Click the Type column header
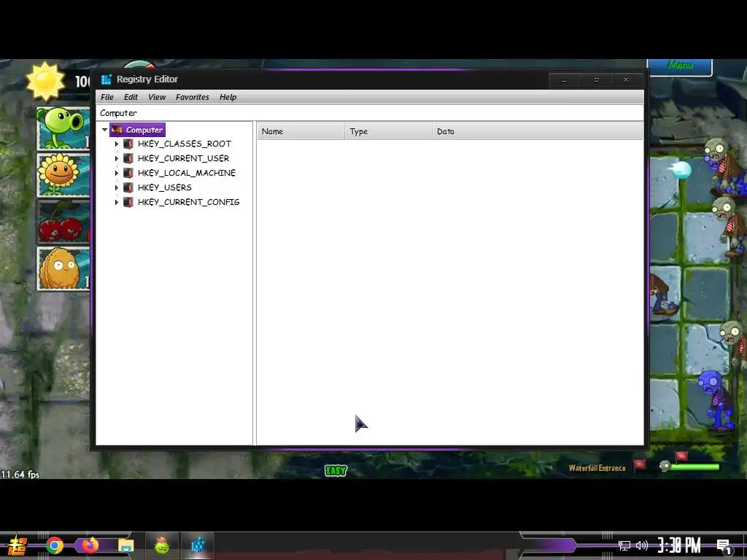Image resolution: width=747 pixels, height=560 pixels. click(388, 131)
